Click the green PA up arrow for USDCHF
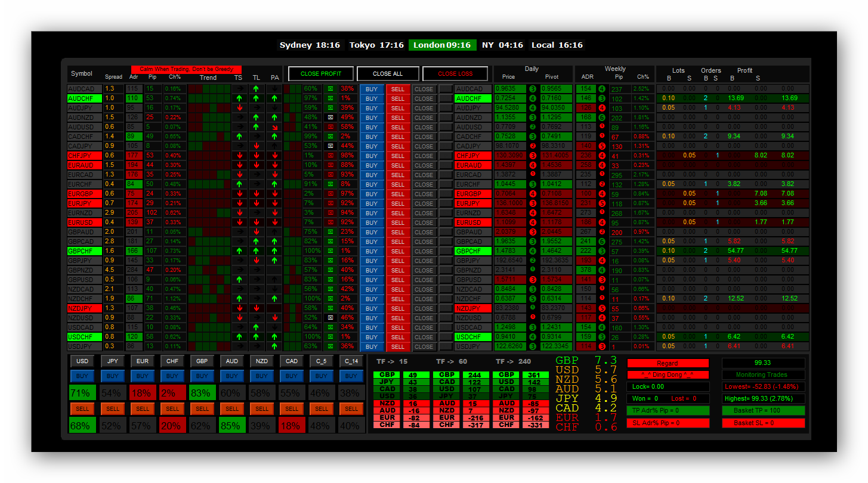The height and width of the screenshot is (483, 868). point(274,337)
